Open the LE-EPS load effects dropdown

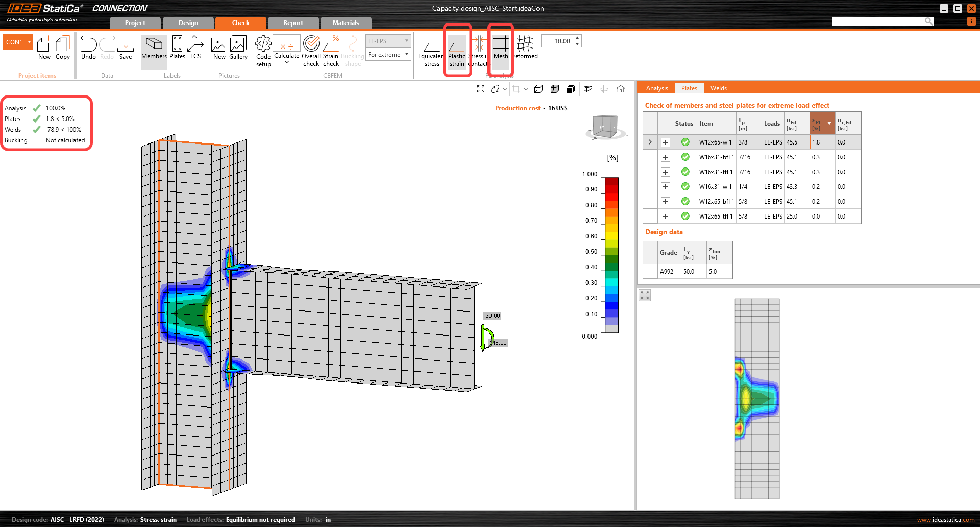(388, 40)
